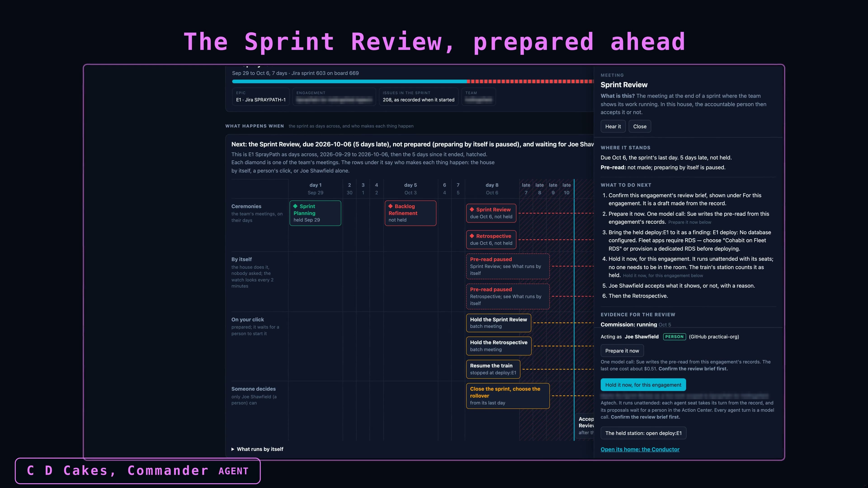The height and width of the screenshot is (488, 868).
Task: Click Close the sprint, choose the rollover
Action: click(x=508, y=396)
